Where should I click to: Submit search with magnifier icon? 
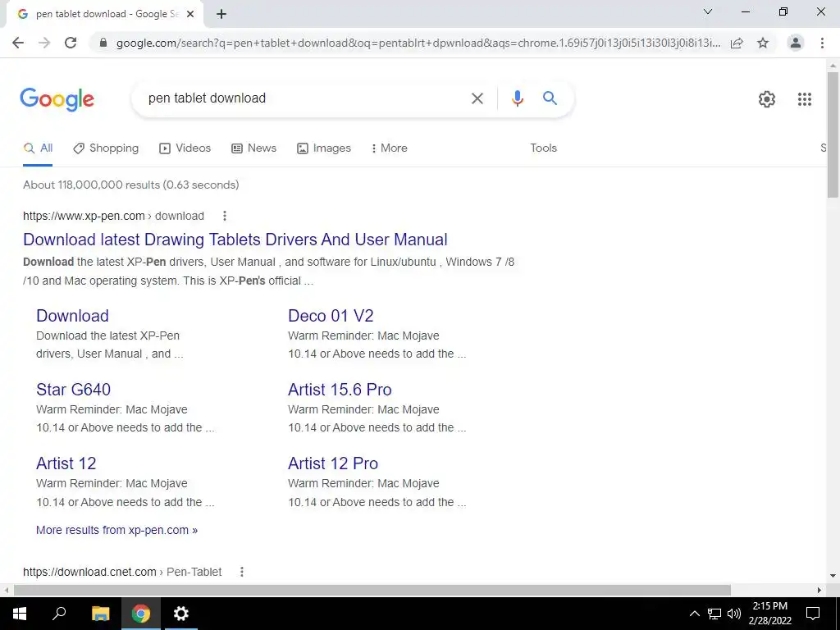click(550, 98)
